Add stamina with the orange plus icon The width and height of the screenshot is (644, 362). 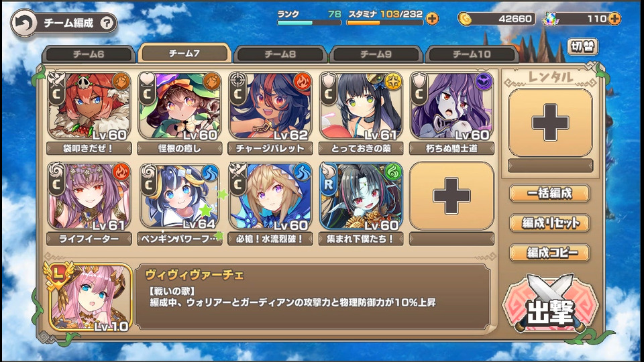point(432,19)
